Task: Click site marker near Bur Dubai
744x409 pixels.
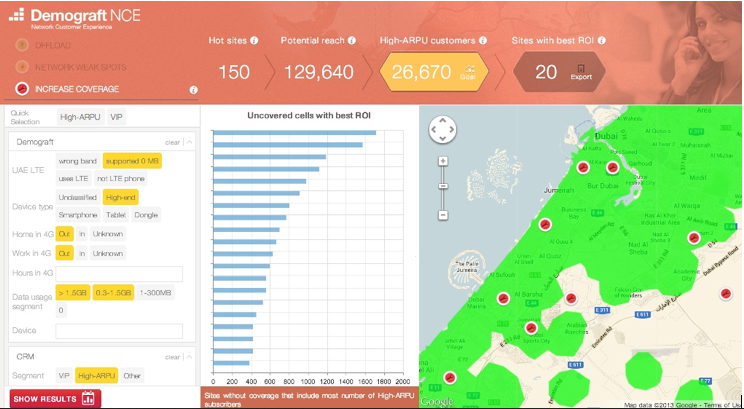Action: pos(613,167)
